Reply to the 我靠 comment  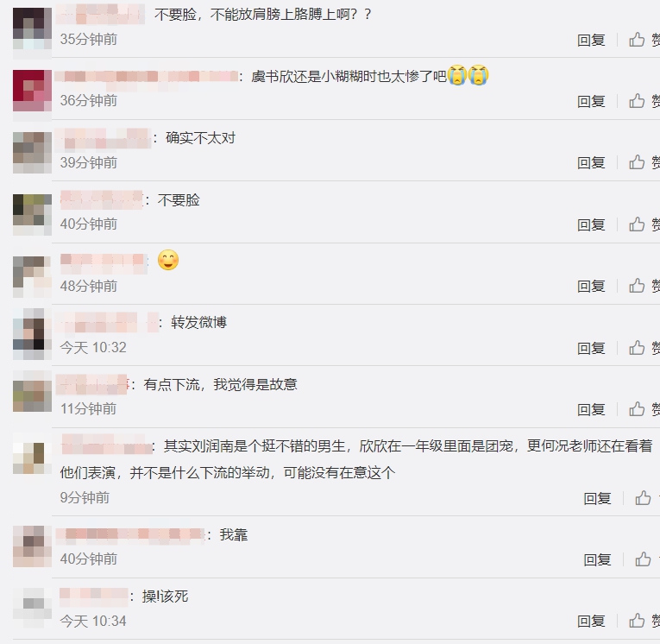click(597, 559)
